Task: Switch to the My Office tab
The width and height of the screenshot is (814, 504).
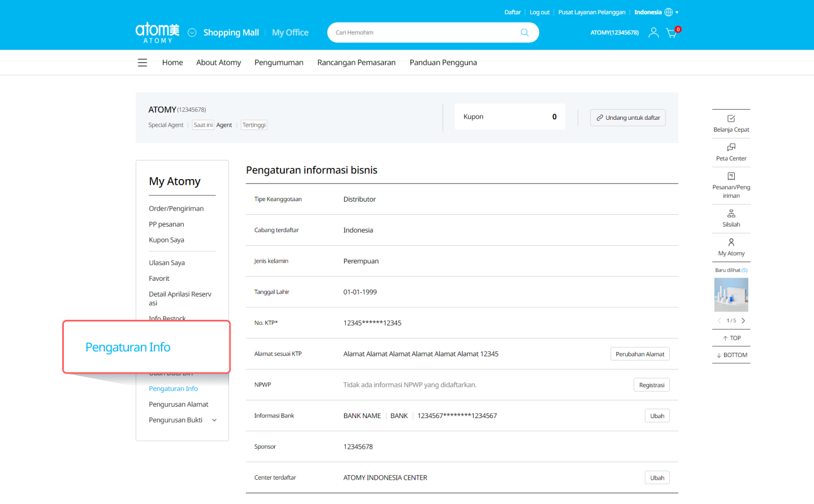Action: pos(290,33)
